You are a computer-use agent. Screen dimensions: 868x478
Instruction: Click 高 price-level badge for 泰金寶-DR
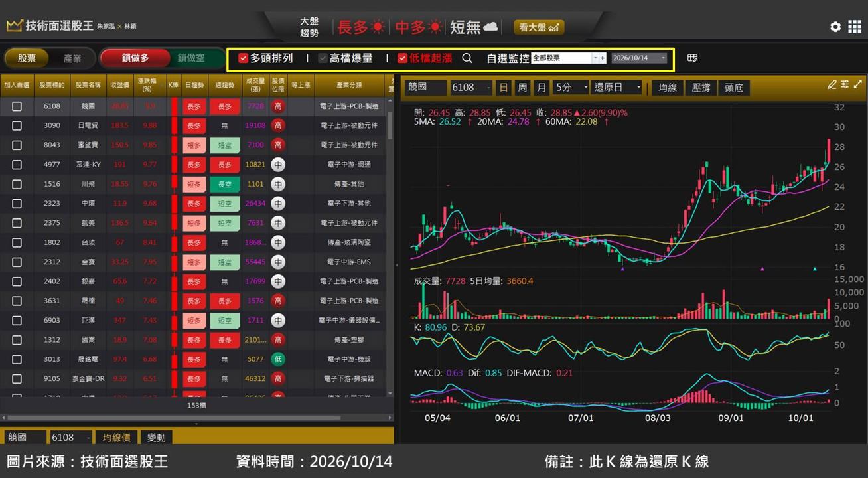(x=278, y=378)
